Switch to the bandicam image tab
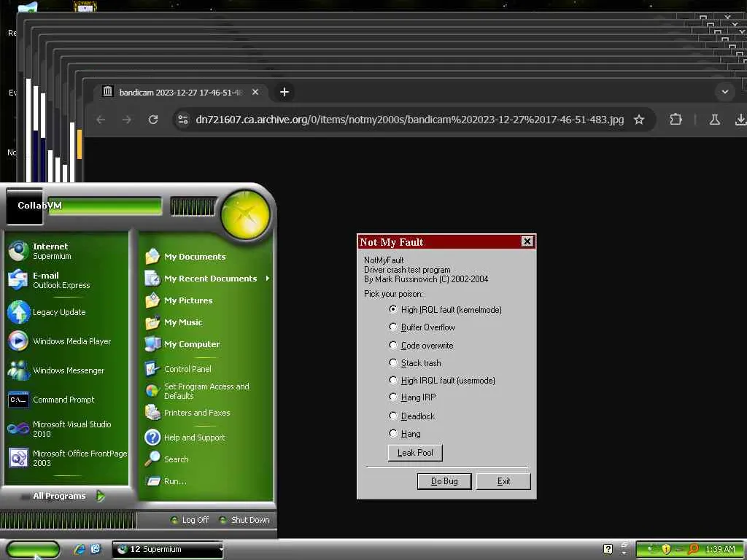 tap(181, 93)
